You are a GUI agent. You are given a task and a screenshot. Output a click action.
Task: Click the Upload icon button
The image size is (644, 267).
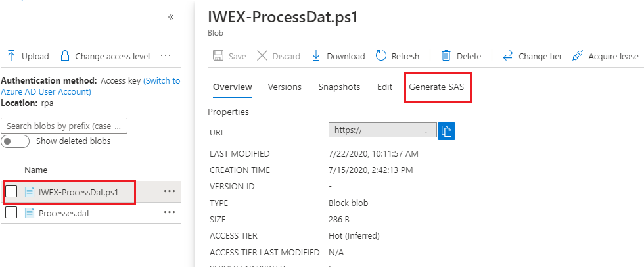pos(11,56)
